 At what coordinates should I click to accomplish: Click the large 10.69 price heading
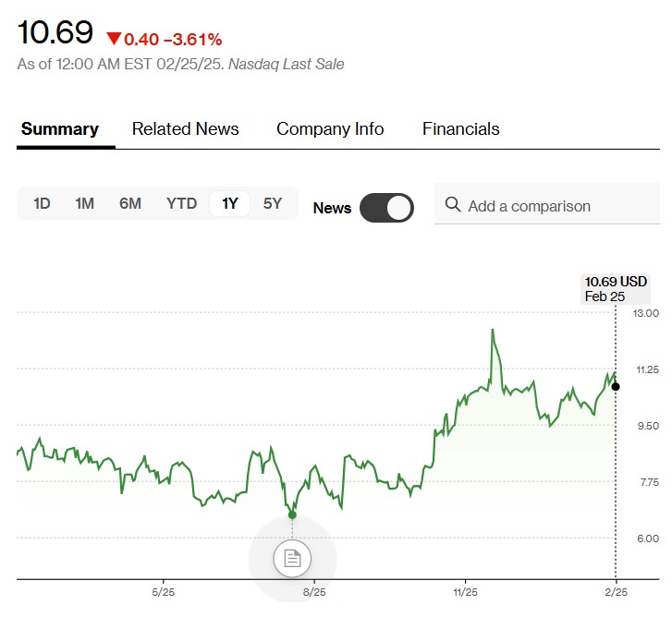point(55,33)
